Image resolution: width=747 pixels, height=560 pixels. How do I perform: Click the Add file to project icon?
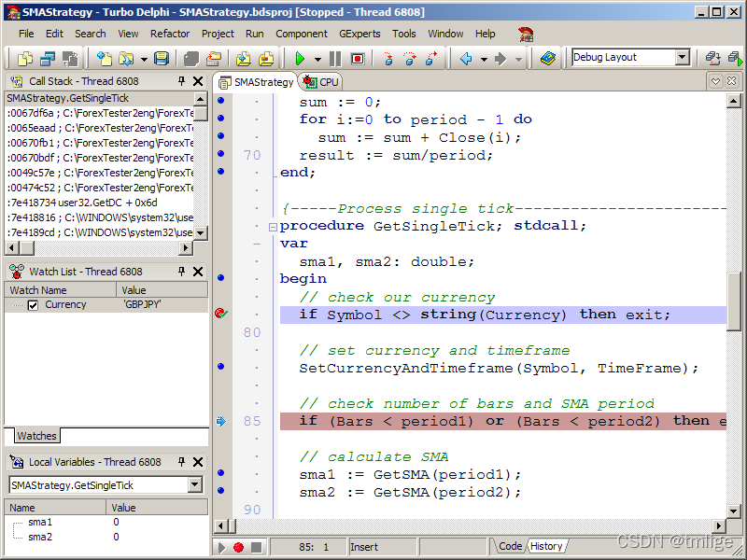point(243,59)
